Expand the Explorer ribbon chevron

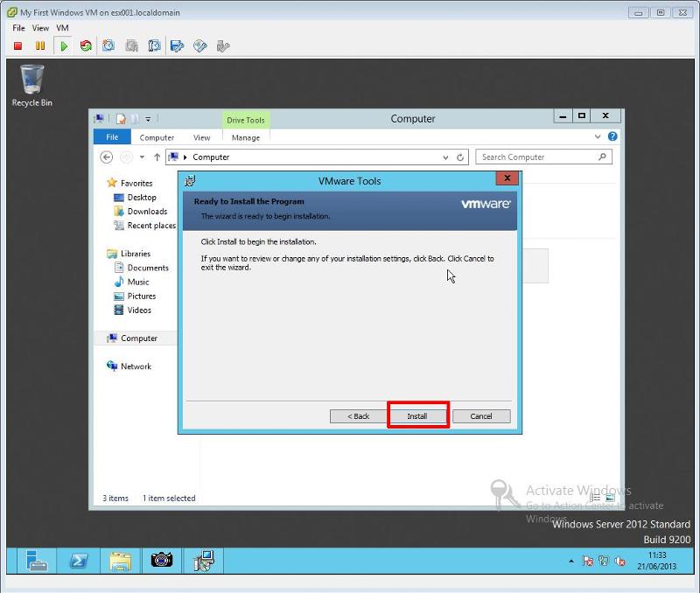pos(598,136)
